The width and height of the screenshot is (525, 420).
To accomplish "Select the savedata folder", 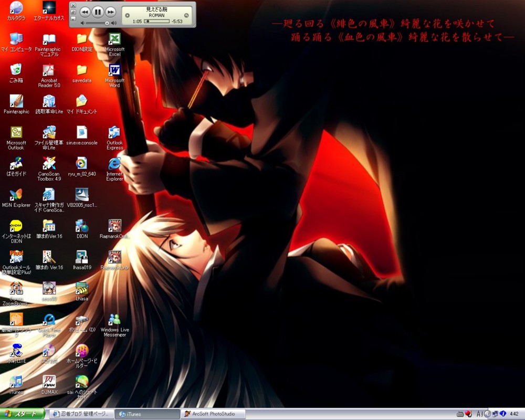I will click(82, 73).
